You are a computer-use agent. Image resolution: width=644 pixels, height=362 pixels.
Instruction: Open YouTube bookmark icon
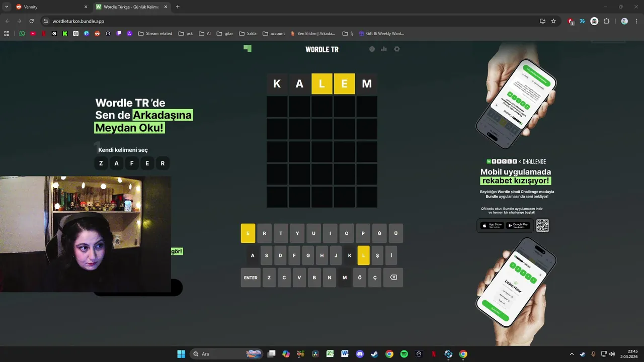tap(33, 33)
